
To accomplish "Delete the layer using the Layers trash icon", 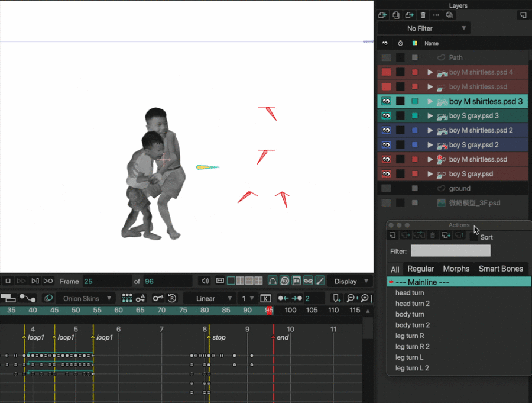I will [423, 15].
